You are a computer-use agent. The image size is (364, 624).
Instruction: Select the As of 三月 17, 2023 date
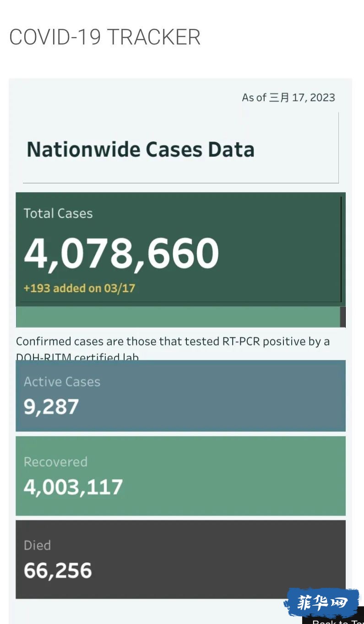tap(288, 98)
